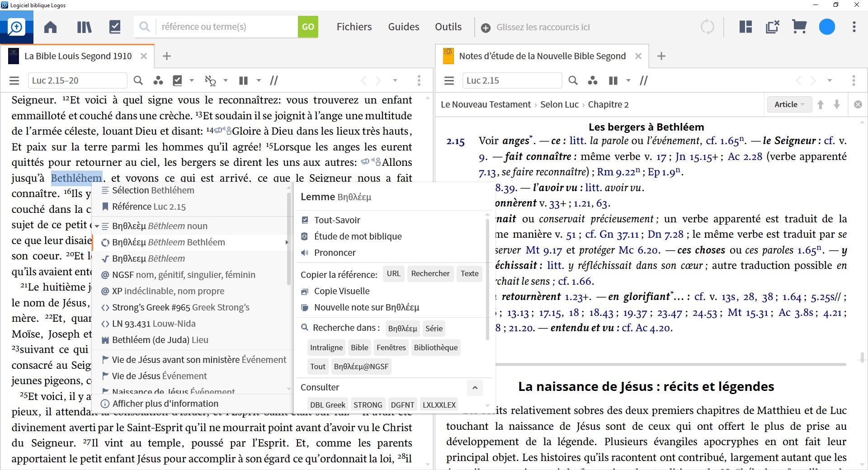The height and width of the screenshot is (470, 868).
Task: Open history dropdown in Notes d'étude pane
Action: (x=830, y=80)
